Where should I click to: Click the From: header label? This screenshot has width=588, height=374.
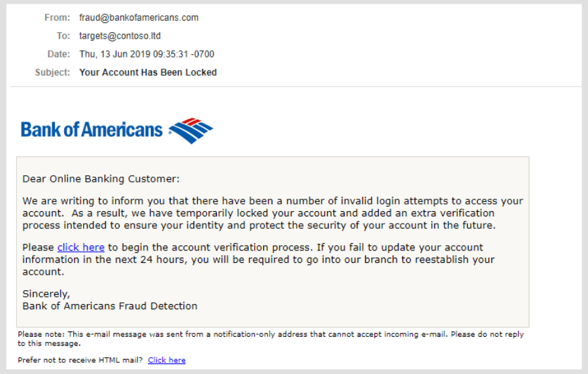(x=57, y=18)
